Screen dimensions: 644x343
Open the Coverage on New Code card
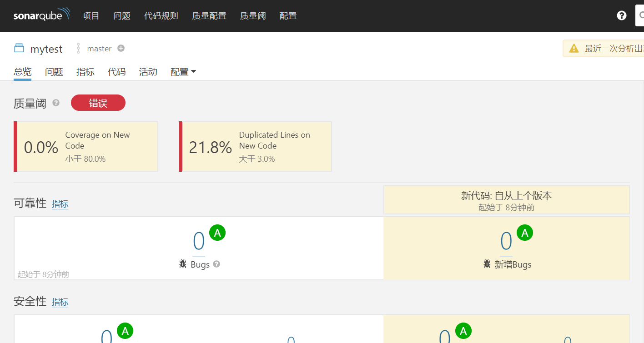tap(86, 146)
